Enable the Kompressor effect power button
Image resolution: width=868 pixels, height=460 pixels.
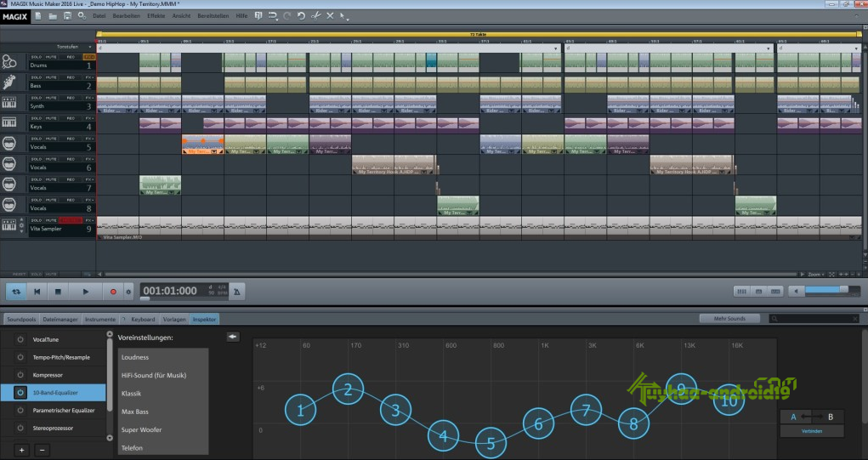(20, 375)
